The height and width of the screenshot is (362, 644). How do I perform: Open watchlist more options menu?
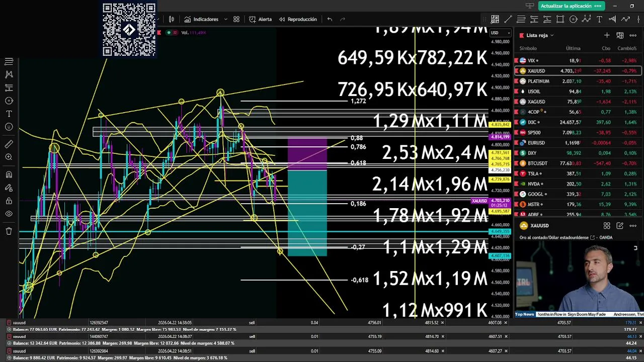coord(633,35)
